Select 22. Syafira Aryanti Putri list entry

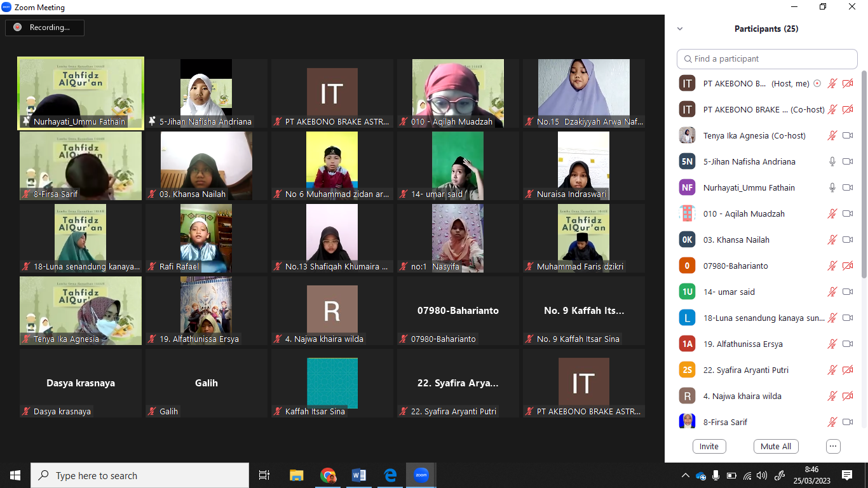click(x=745, y=370)
